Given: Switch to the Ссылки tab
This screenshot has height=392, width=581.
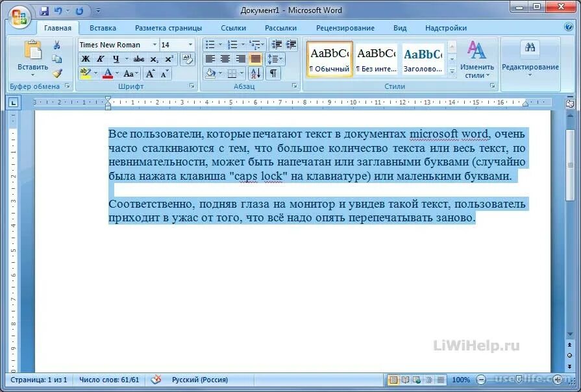Looking at the screenshot, I should coord(233,28).
